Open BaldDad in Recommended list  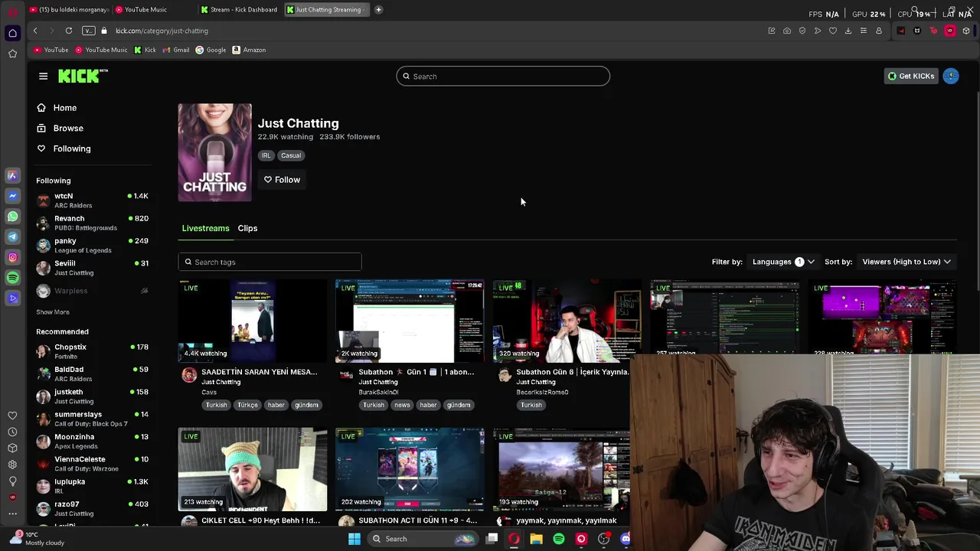point(92,373)
